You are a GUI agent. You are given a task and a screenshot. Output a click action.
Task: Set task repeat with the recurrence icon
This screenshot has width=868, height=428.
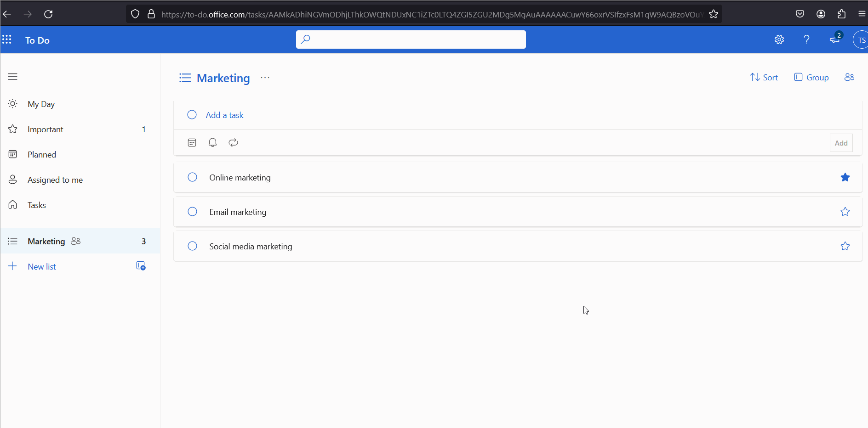(233, 142)
